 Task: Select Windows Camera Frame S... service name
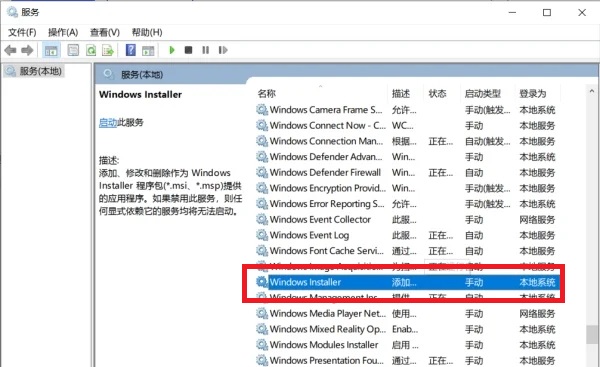click(x=326, y=110)
